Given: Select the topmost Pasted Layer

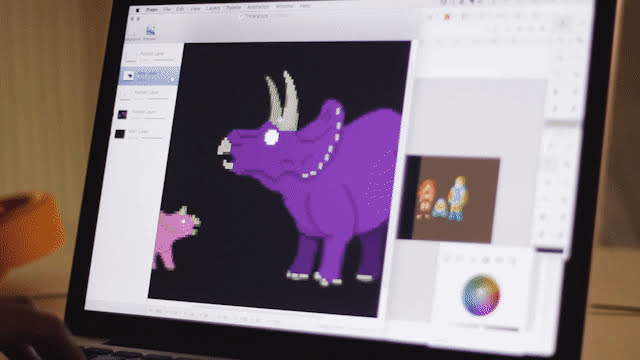Looking at the screenshot, I should (150, 56).
